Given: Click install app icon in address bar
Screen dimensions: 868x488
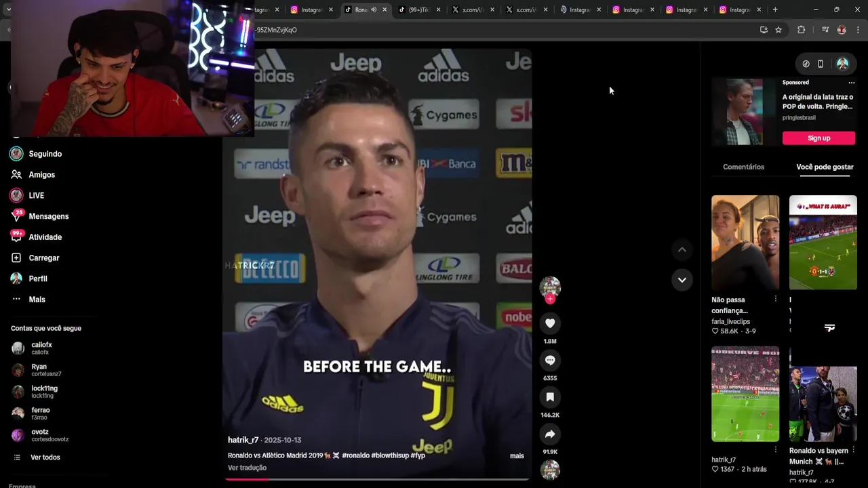Looking at the screenshot, I should pyautogui.click(x=764, y=30).
